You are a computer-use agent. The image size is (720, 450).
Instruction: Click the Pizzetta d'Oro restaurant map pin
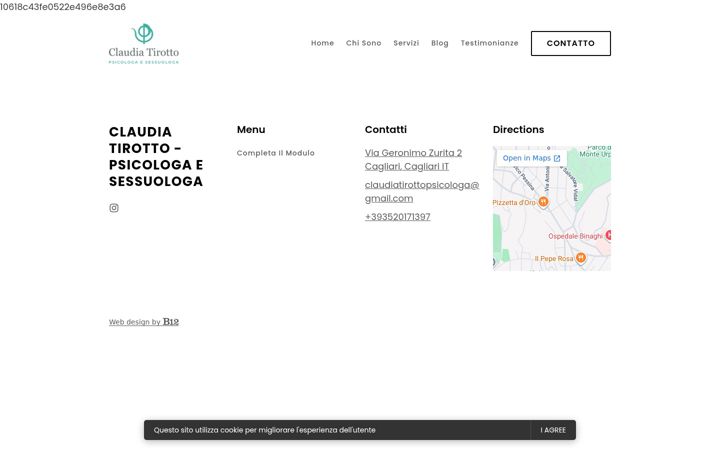(x=543, y=202)
